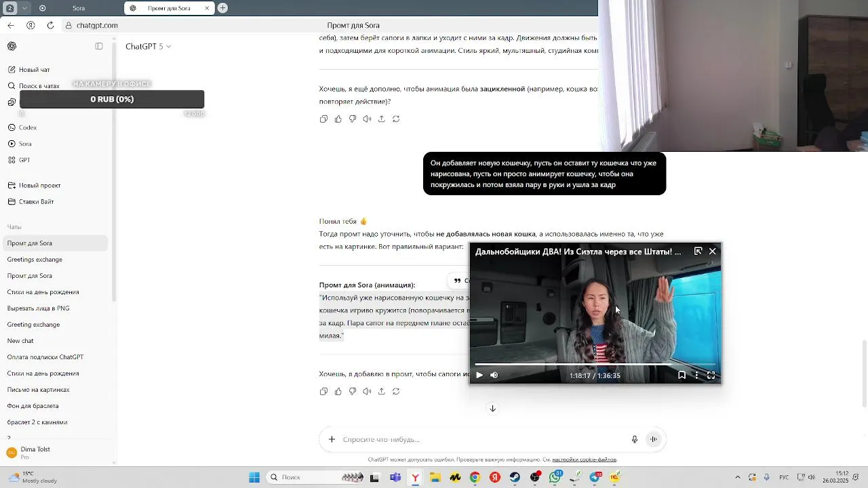Regenerate the reply ending 'повторяет действие'
The width and height of the screenshot is (868, 488).
pos(396,119)
